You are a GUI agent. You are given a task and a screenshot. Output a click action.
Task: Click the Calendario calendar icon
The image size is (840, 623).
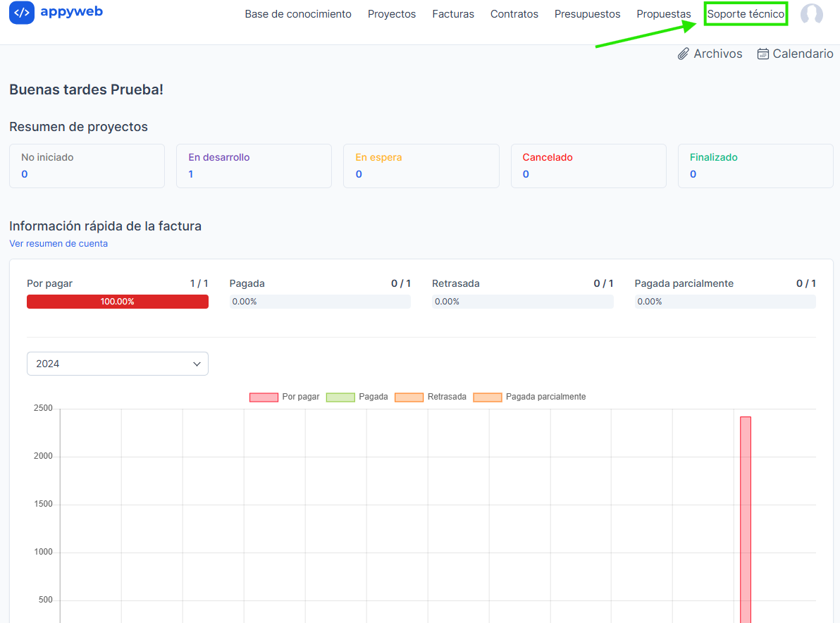(762, 54)
